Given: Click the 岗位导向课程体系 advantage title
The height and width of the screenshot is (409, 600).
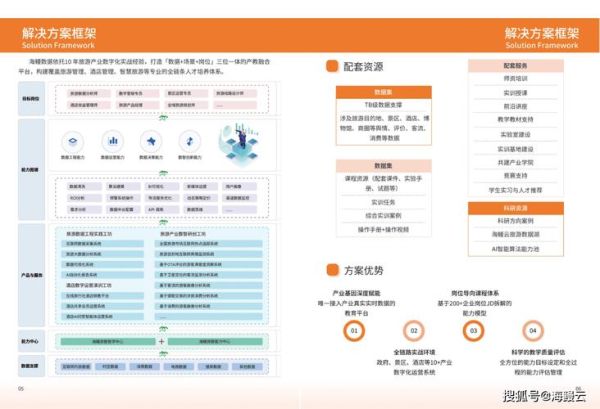Looking at the screenshot, I should (475, 293).
